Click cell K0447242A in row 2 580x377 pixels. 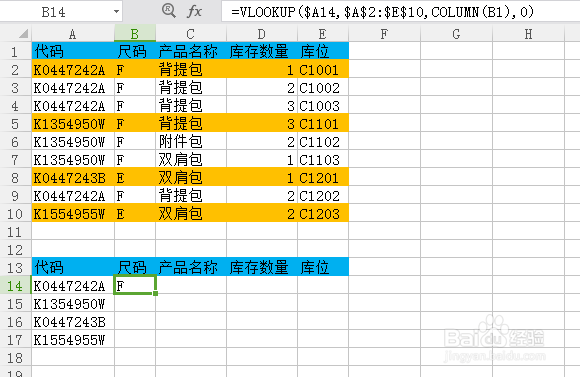(73, 69)
